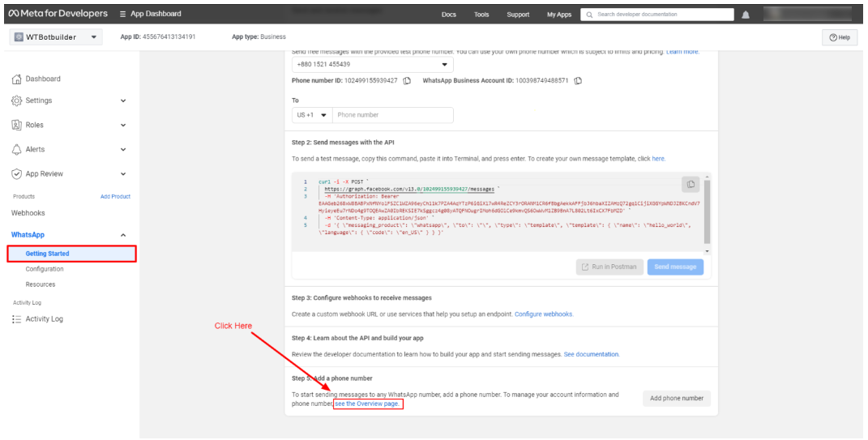The image size is (868, 440).
Task: Collapse the WhatsApp section
Action: (123, 235)
